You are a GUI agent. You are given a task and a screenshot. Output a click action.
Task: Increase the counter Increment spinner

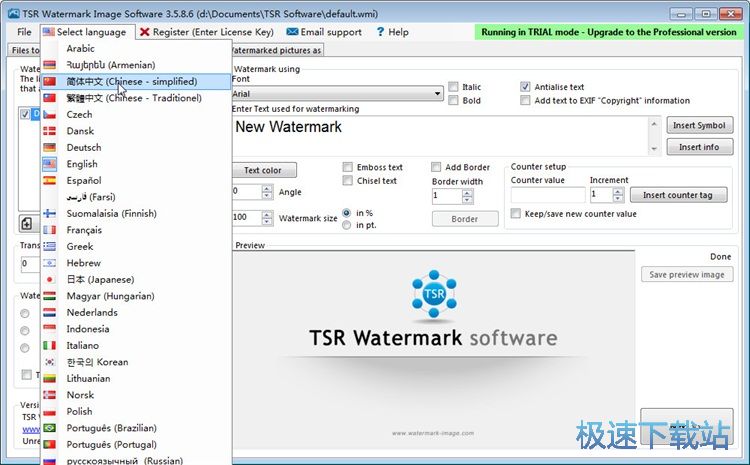click(x=618, y=191)
